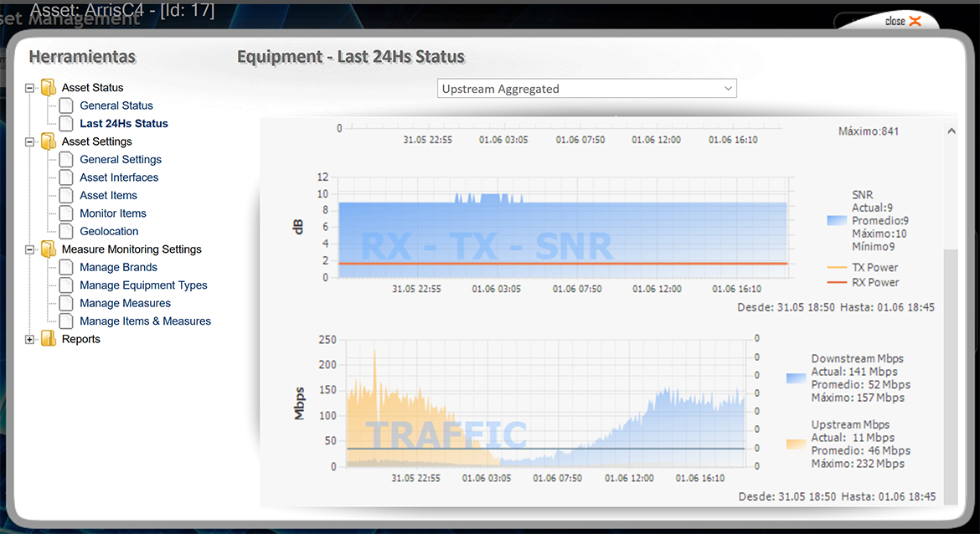Click the Asset Settings folder icon
The height and width of the screenshot is (534, 980).
(49, 141)
